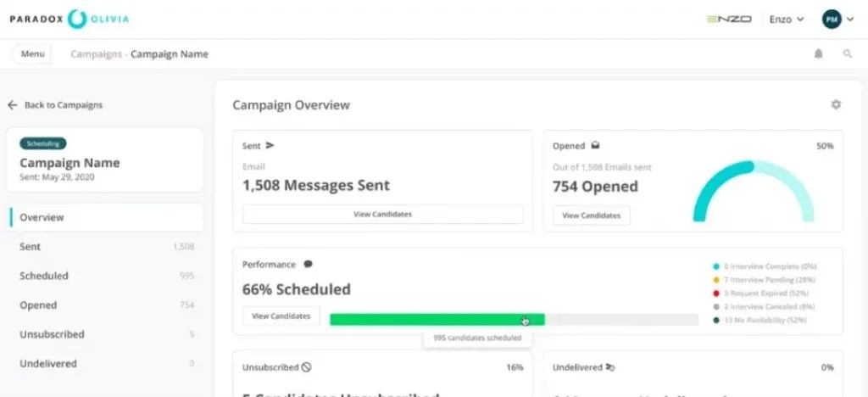The width and height of the screenshot is (868, 397).
Task: Open Campaign Overview settings gear
Action: point(836,104)
